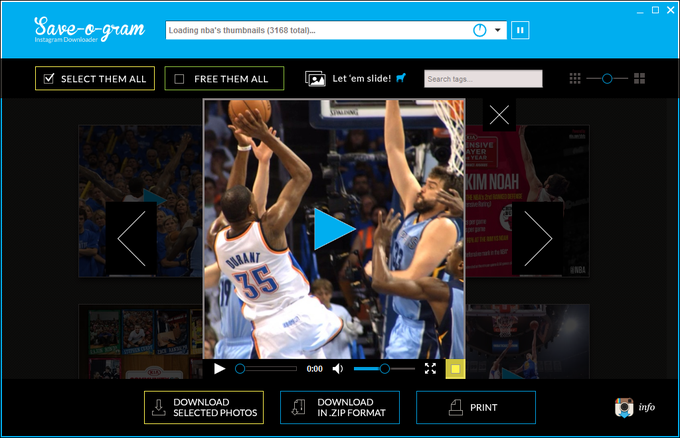Open the info link at bottom right
680x438 pixels.
(x=647, y=407)
